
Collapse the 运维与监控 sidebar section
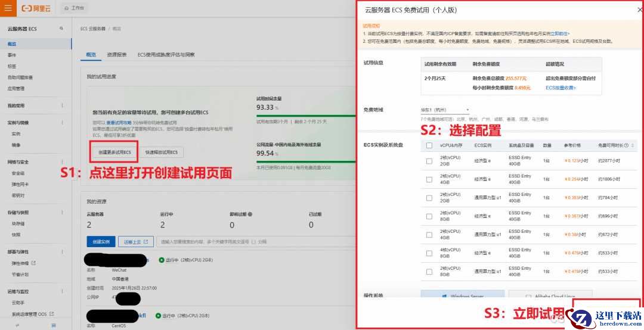point(63,291)
